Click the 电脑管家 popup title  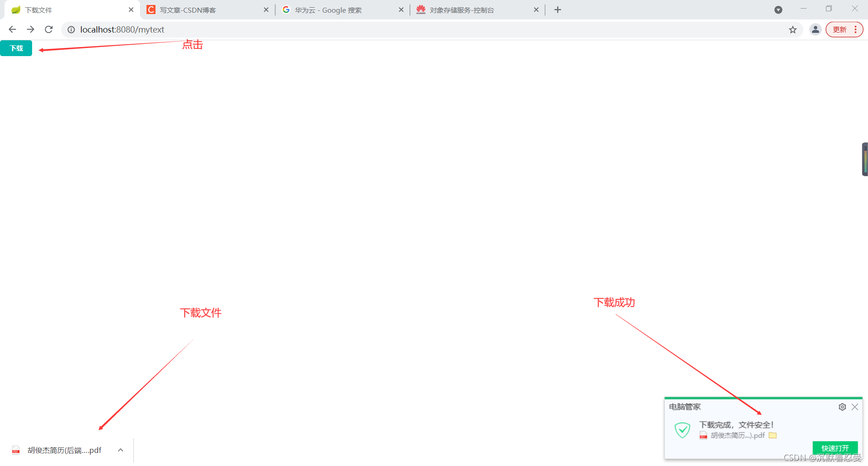(x=685, y=407)
